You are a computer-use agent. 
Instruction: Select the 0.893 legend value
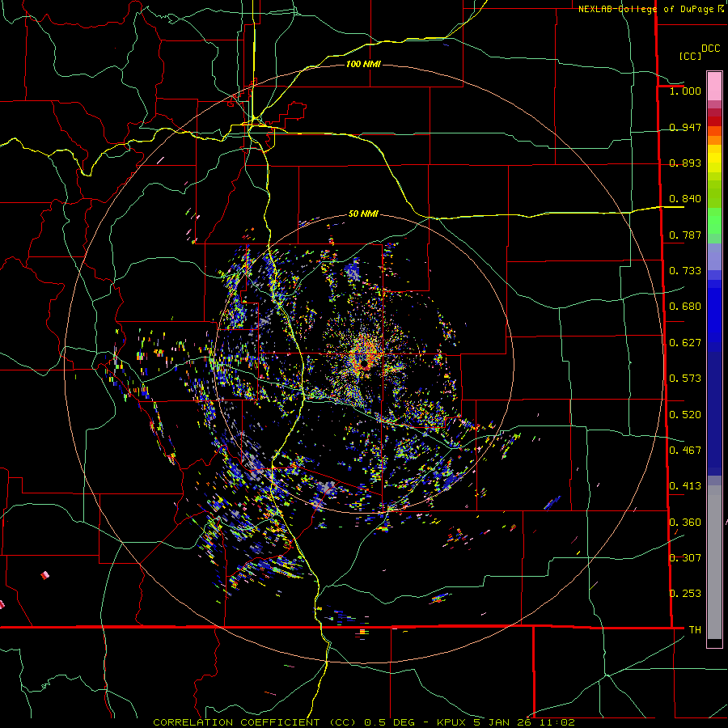pyautogui.click(x=685, y=163)
